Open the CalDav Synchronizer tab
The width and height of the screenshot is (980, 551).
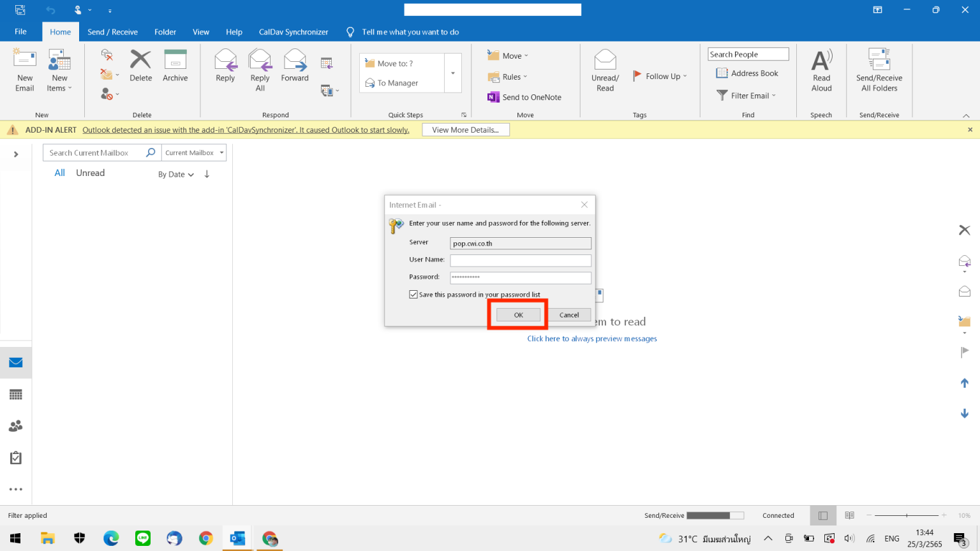click(293, 32)
